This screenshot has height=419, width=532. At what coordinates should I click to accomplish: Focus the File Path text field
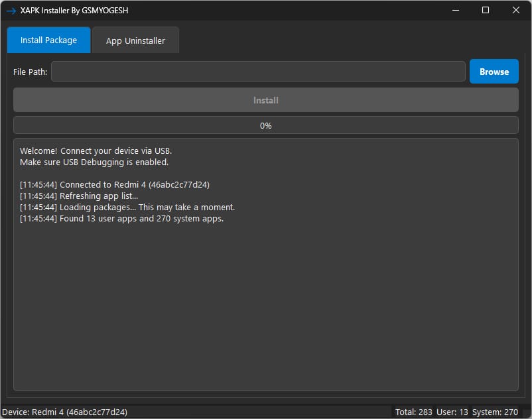click(258, 72)
